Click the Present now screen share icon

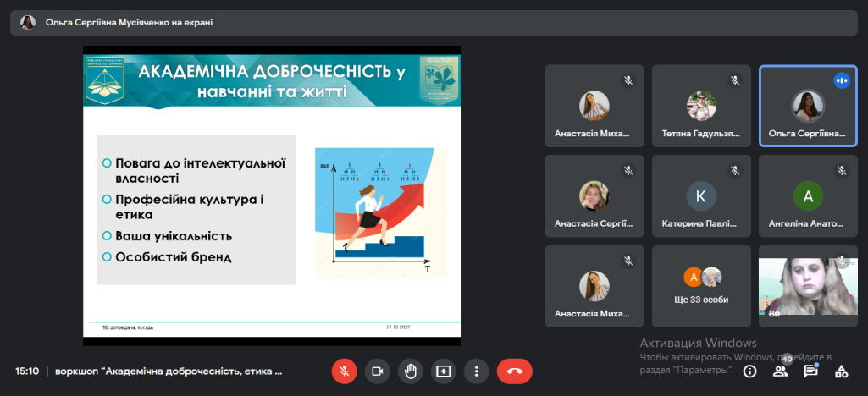coord(444,371)
